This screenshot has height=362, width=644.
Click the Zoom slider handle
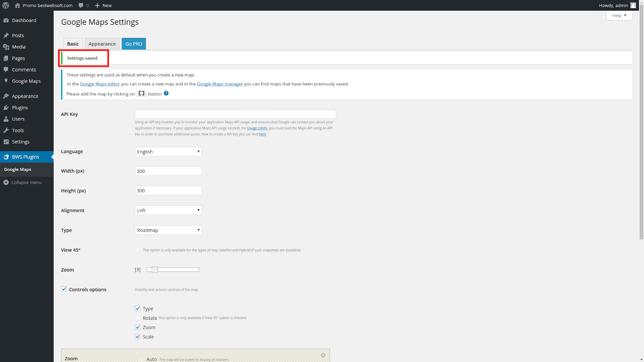coord(155,269)
